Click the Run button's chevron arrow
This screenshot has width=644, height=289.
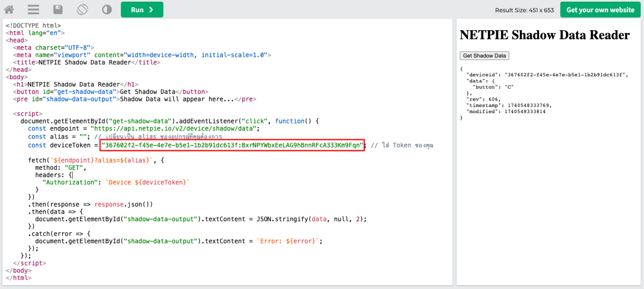(150, 9)
